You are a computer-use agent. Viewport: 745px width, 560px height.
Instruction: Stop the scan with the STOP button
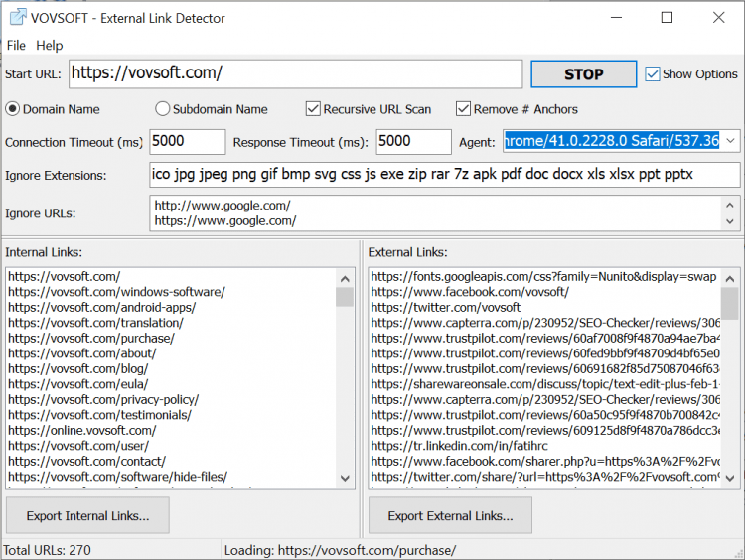coord(583,74)
